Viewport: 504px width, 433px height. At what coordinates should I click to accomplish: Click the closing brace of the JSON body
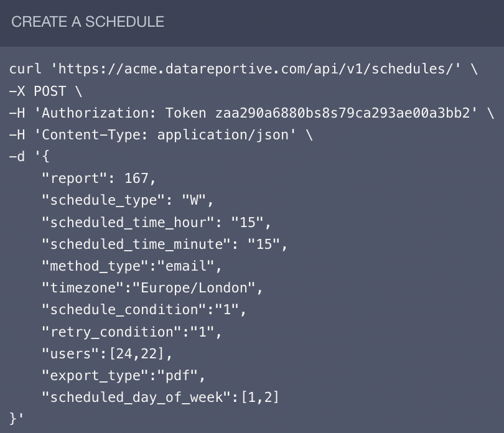point(13,418)
